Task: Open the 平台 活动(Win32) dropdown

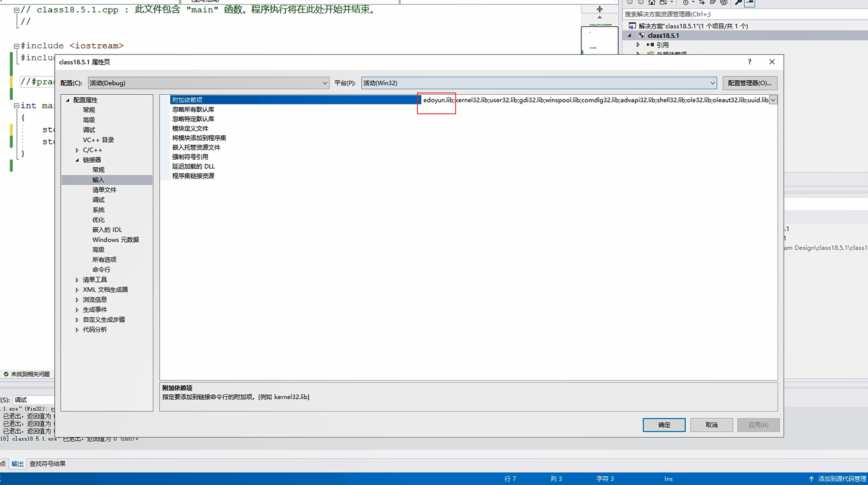Action: pyautogui.click(x=712, y=83)
